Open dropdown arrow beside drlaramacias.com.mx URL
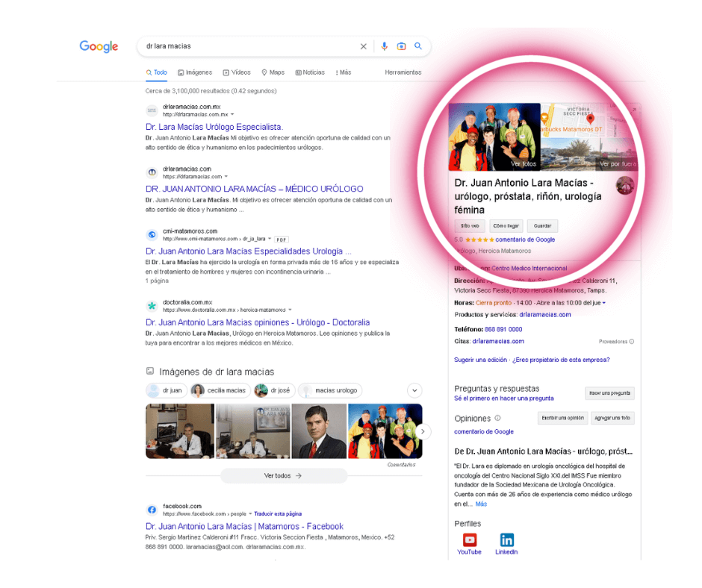This screenshot has width=702, height=588. pos(232,115)
